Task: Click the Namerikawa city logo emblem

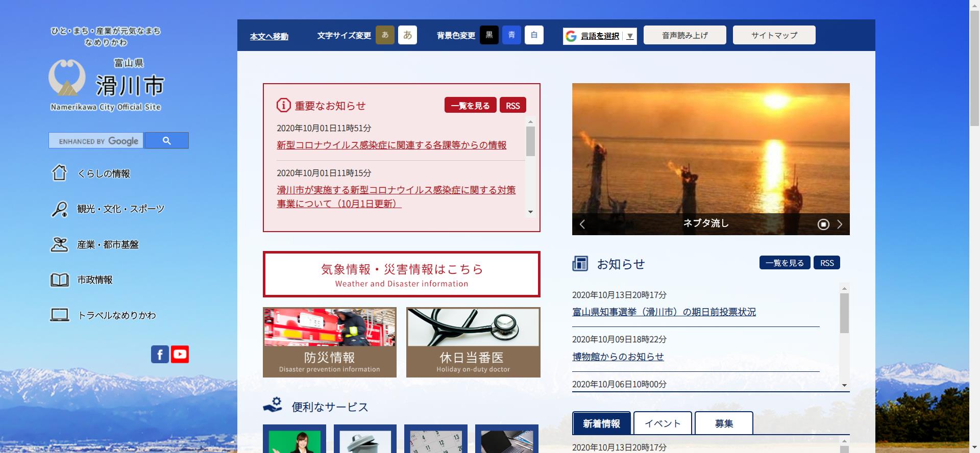Action: pos(67,78)
